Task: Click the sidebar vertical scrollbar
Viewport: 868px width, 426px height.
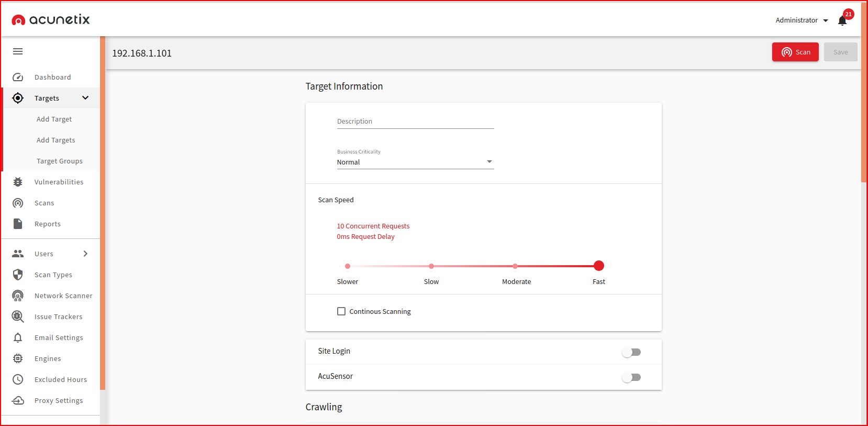Action: coord(103,213)
